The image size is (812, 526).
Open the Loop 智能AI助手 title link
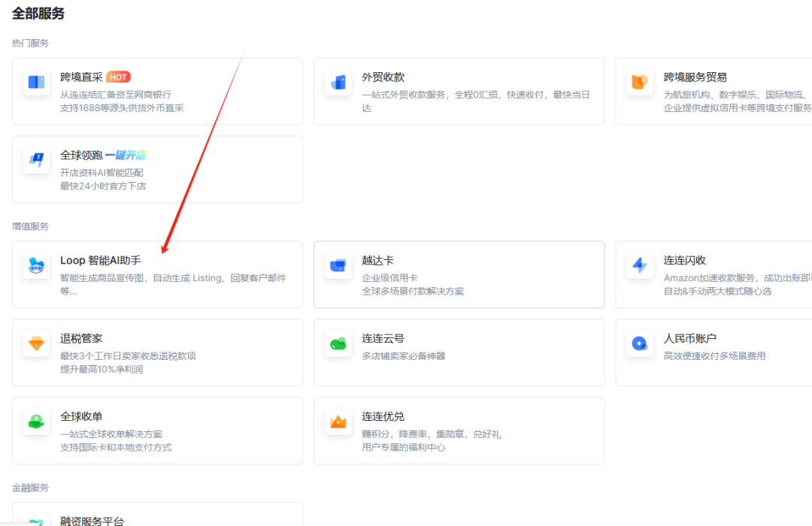100,261
